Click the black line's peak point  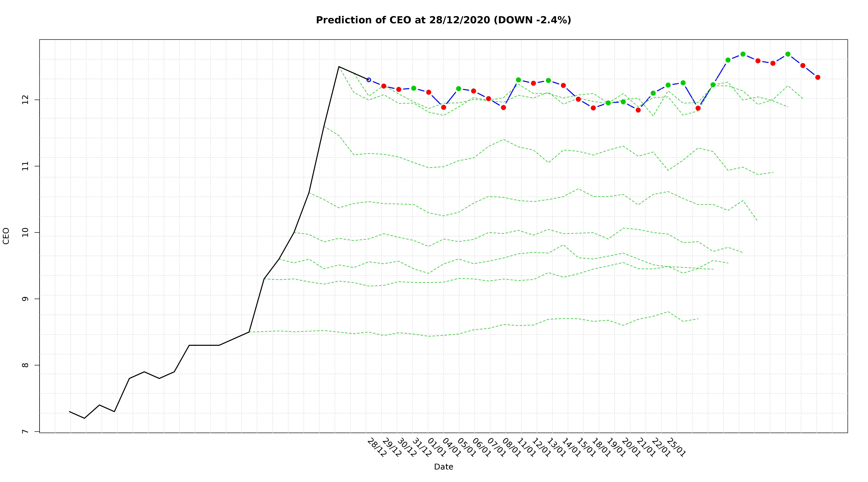point(339,67)
